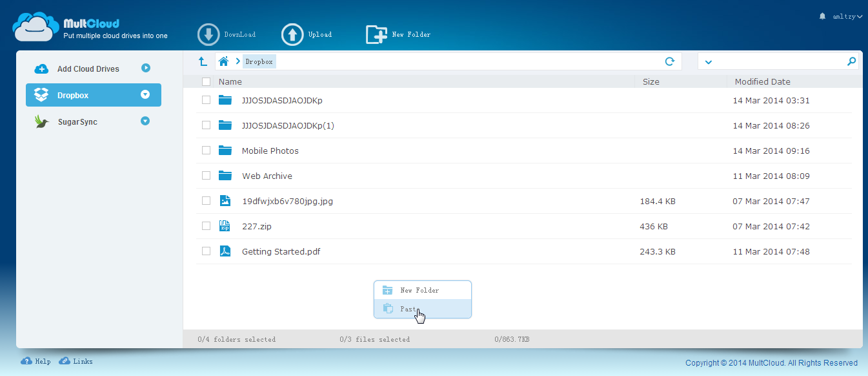
Task: Choose New Folder from context menu
Action: [423, 290]
